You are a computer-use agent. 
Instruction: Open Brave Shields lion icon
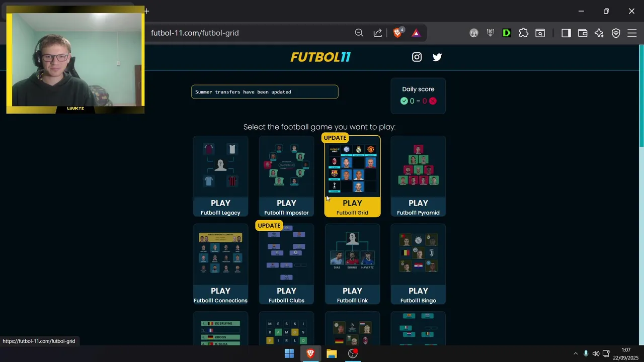[x=397, y=33]
